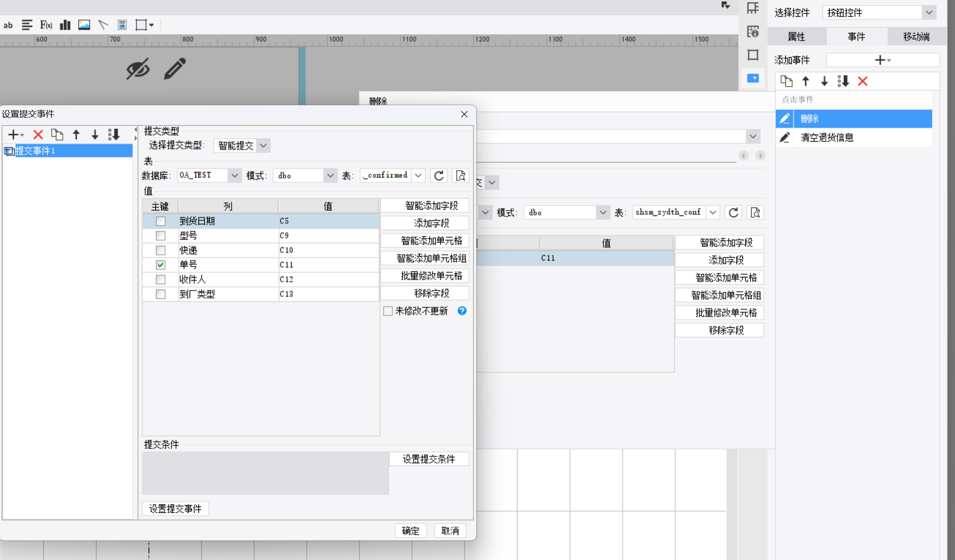Preview table data in the dialog

pyautogui.click(x=460, y=175)
